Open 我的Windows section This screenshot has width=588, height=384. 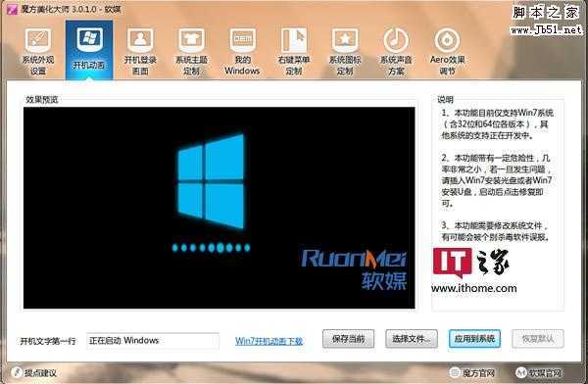point(242,51)
